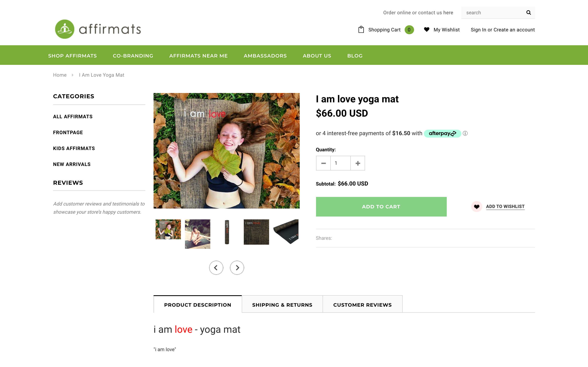Open the Customer Reviews tab
Image resolution: width=588 pixels, height=367 pixels.
(362, 305)
